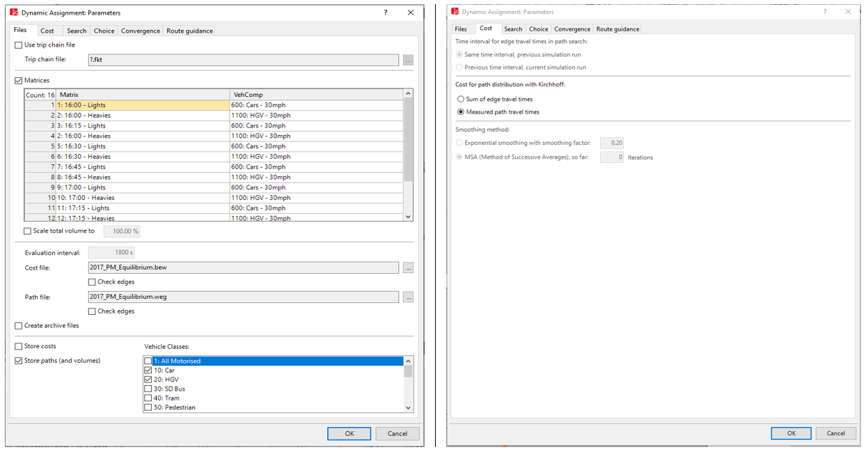The width and height of the screenshot is (868, 452).
Task: Switch to Route guidance tab in right window
Action: pos(617,29)
